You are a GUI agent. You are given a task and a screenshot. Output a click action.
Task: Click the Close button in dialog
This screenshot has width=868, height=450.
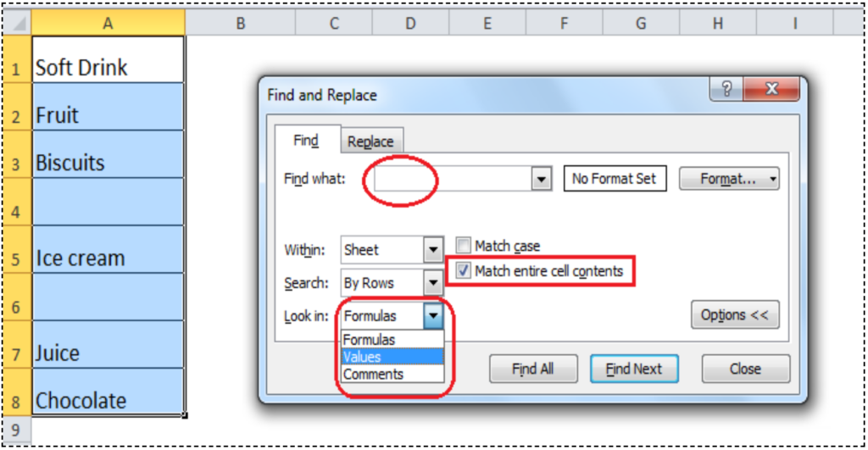click(x=745, y=369)
